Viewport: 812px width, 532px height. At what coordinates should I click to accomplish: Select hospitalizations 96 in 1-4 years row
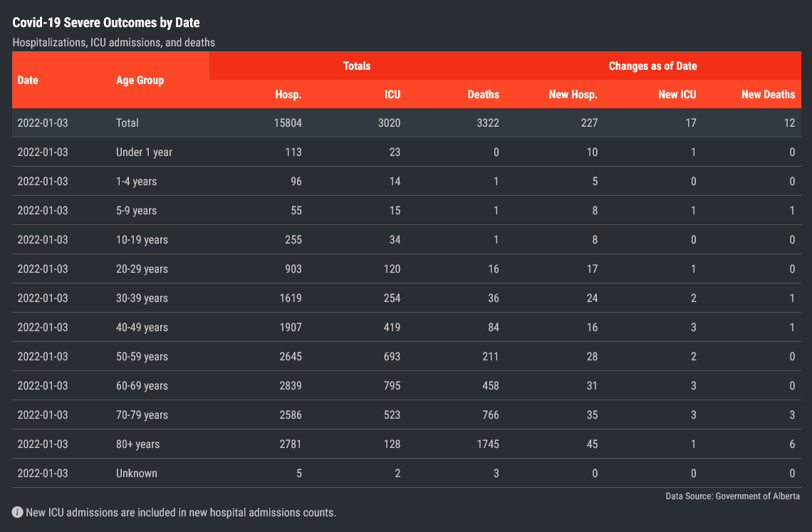coord(296,182)
